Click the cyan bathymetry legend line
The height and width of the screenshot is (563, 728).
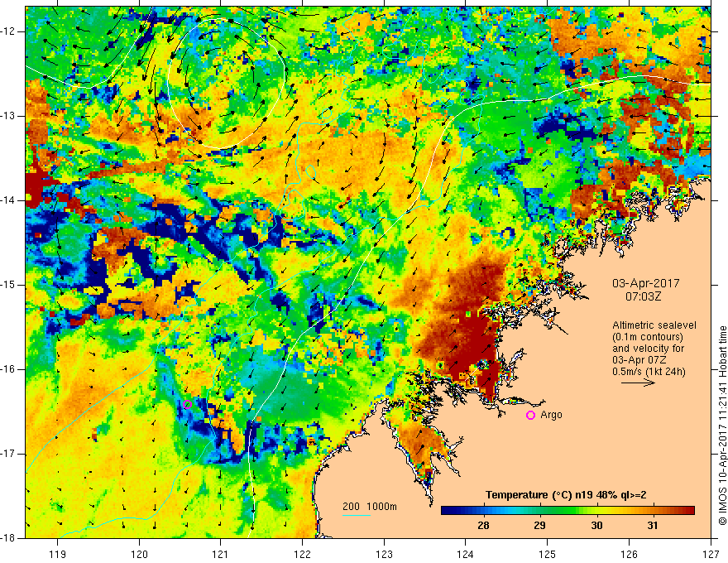[x=356, y=515]
